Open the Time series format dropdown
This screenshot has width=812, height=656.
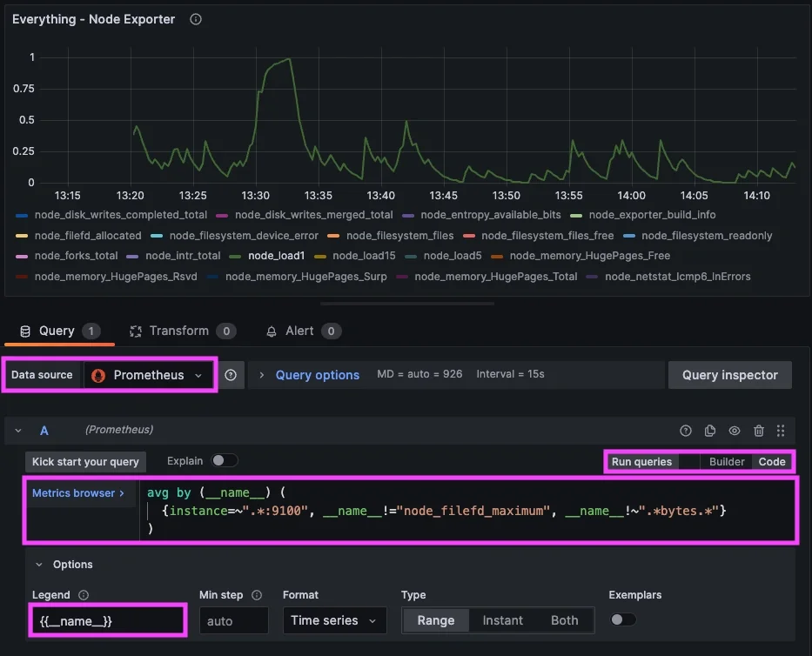[334, 619]
